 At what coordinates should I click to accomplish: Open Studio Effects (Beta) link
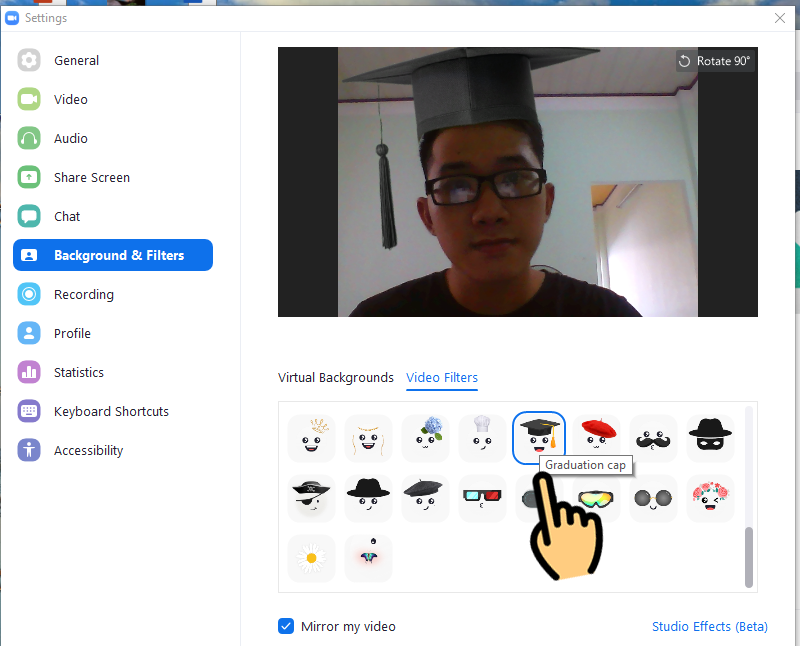[709, 627]
